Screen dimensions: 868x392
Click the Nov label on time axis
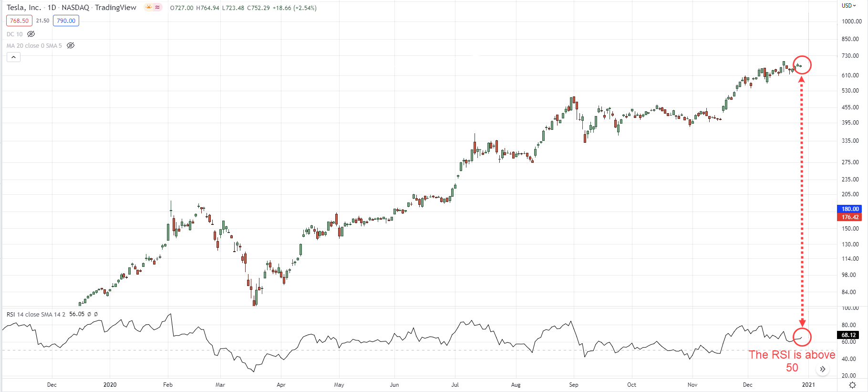tap(692, 385)
